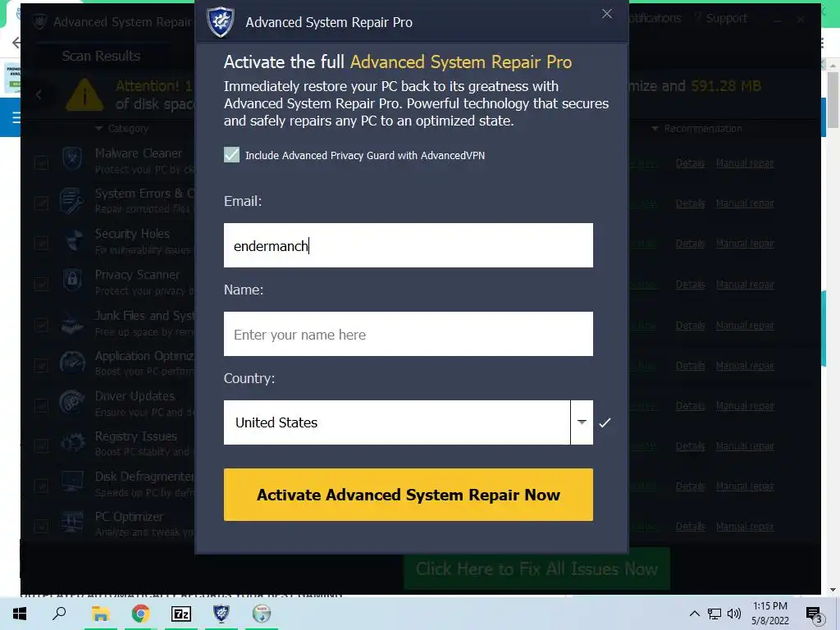Screen dimensions: 840x630
Task: Click the browser page vertical scrollbar
Action: (833, 326)
